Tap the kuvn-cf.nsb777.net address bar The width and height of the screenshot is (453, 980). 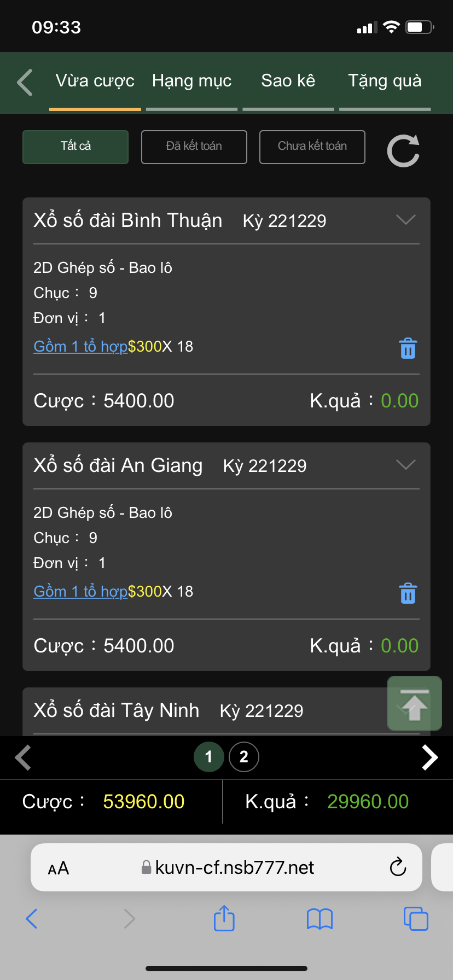coord(226,867)
